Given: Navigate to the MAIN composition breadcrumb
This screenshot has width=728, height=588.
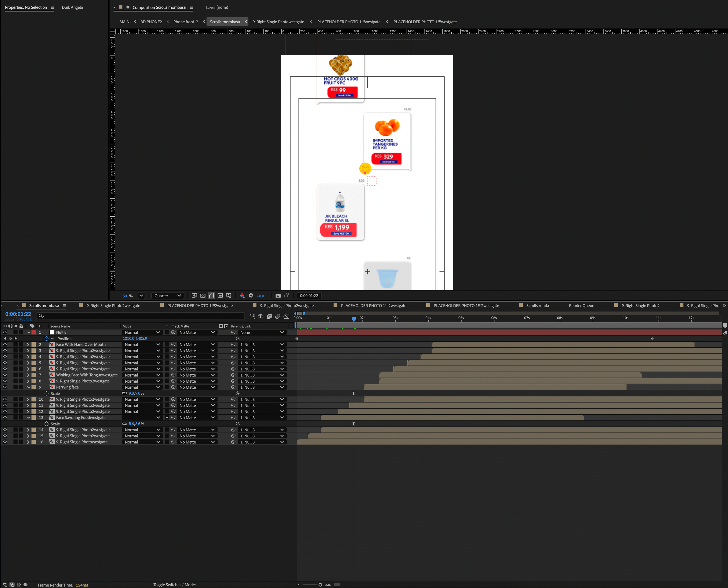Looking at the screenshot, I should [x=124, y=22].
